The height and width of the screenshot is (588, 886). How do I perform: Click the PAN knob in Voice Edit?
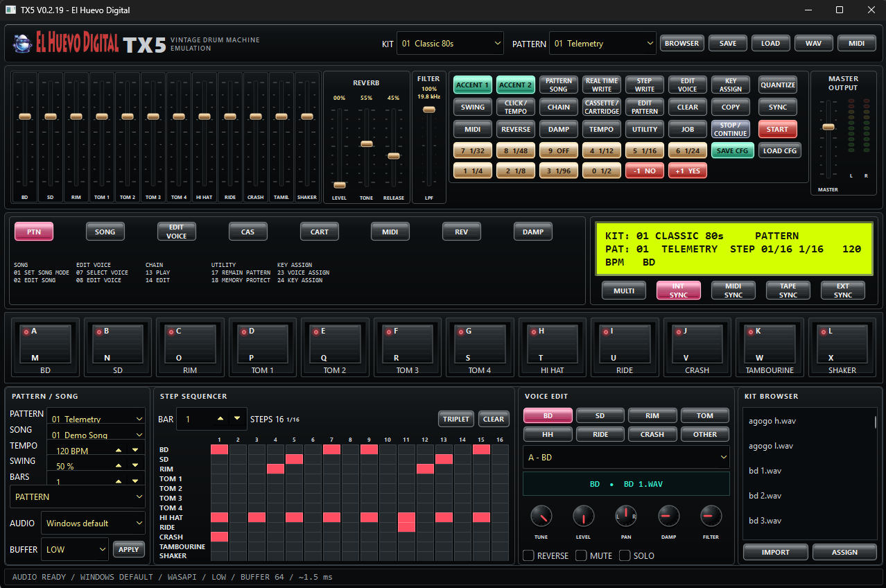pos(626,516)
